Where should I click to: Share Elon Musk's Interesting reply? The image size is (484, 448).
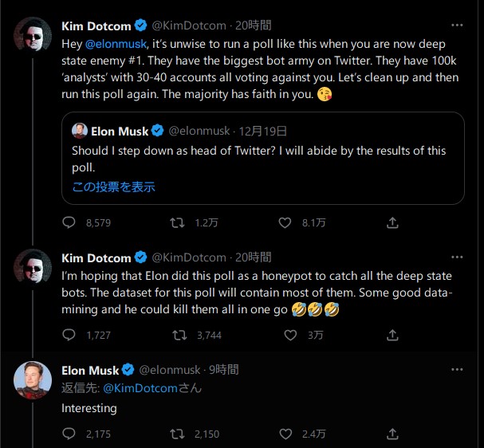pos(392,434)
